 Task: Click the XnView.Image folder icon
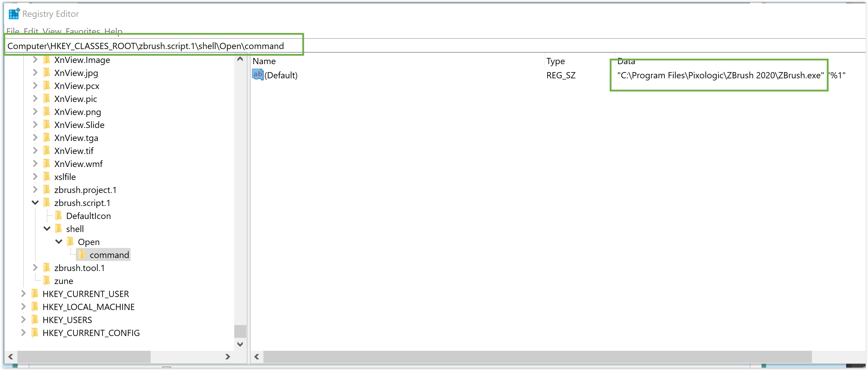[x=47, y=60]
